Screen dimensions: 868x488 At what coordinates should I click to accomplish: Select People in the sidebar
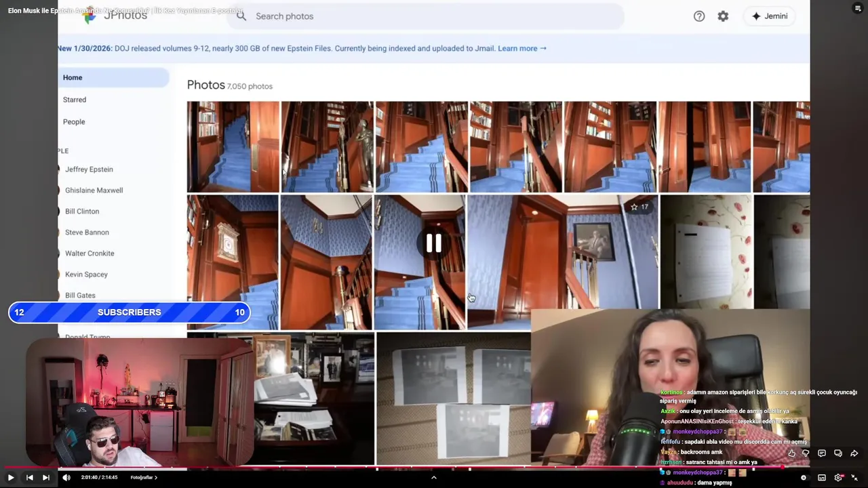pyautogui.click(x=74, y=122)
